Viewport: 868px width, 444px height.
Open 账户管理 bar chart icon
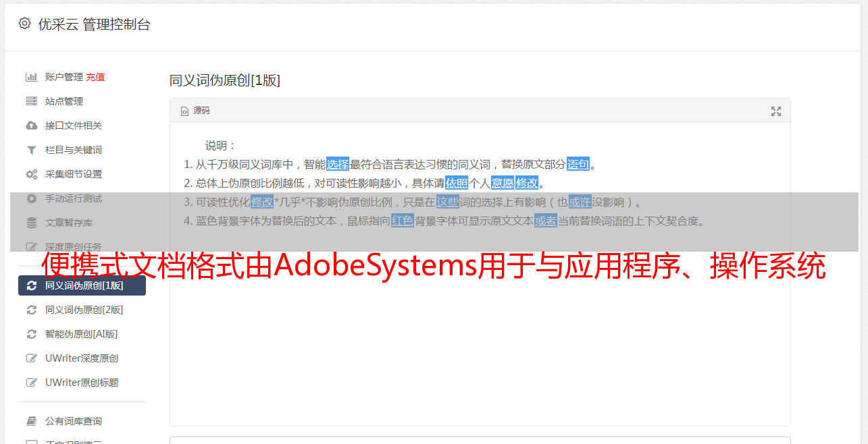pyautogui.click(x=31, y=77)
